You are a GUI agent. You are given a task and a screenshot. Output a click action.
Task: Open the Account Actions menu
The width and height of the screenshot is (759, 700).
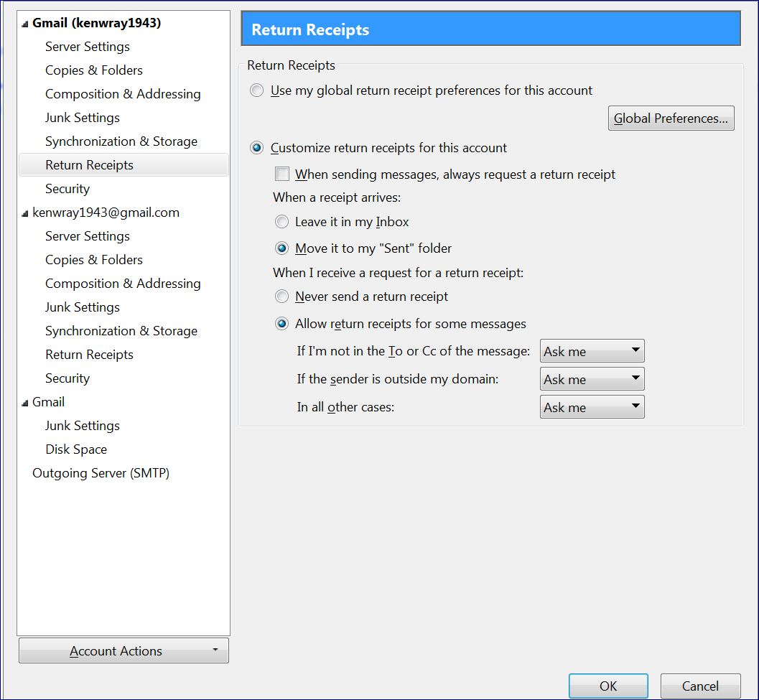coord(124,651)
